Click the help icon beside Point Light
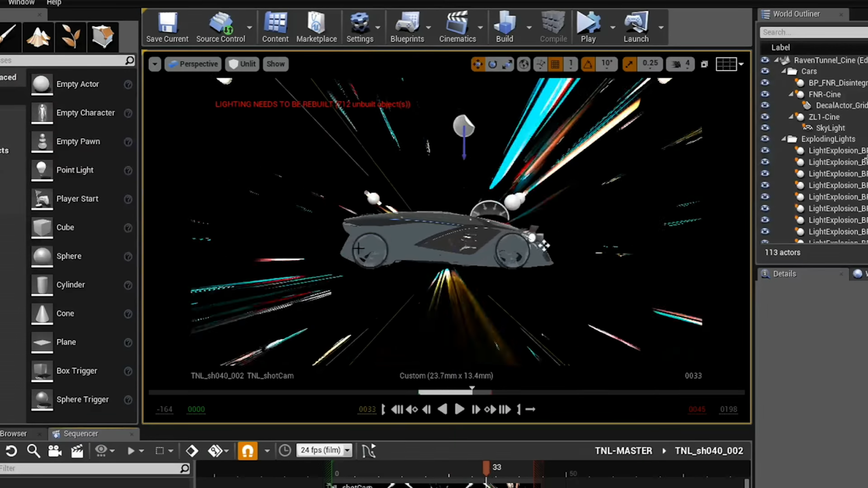Screen dimensions: 868x488 [x=128, y=170]
